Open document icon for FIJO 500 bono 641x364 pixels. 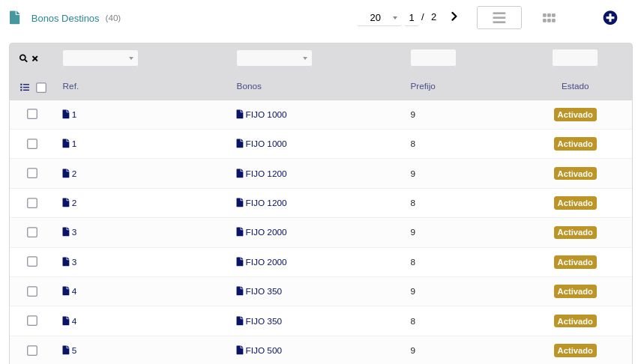point(240,350)
